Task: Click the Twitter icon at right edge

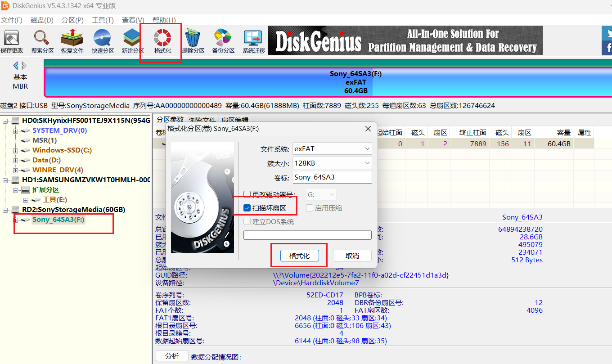Action: pyautogui.click(x=607, y=33)
